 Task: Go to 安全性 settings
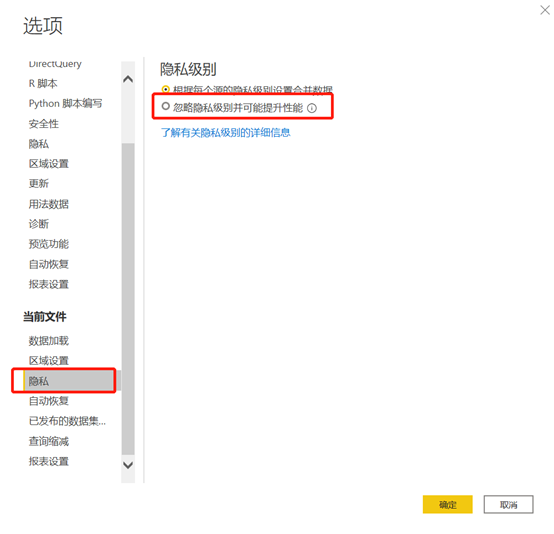click(x=44, y=124)
